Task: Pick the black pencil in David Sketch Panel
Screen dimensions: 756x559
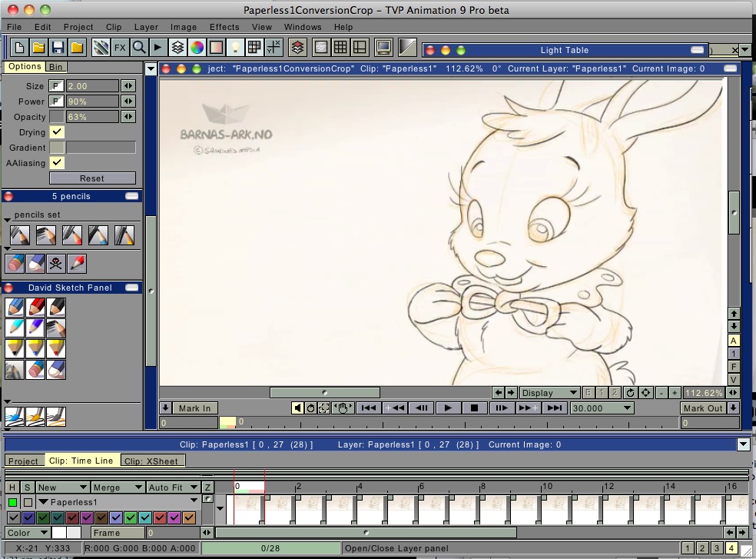Action: (x=56, y=308)
